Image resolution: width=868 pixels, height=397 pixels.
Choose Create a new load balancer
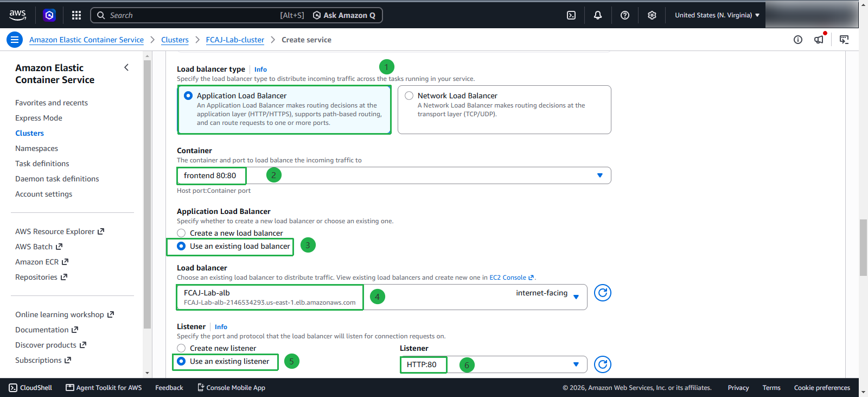point(181,233)
